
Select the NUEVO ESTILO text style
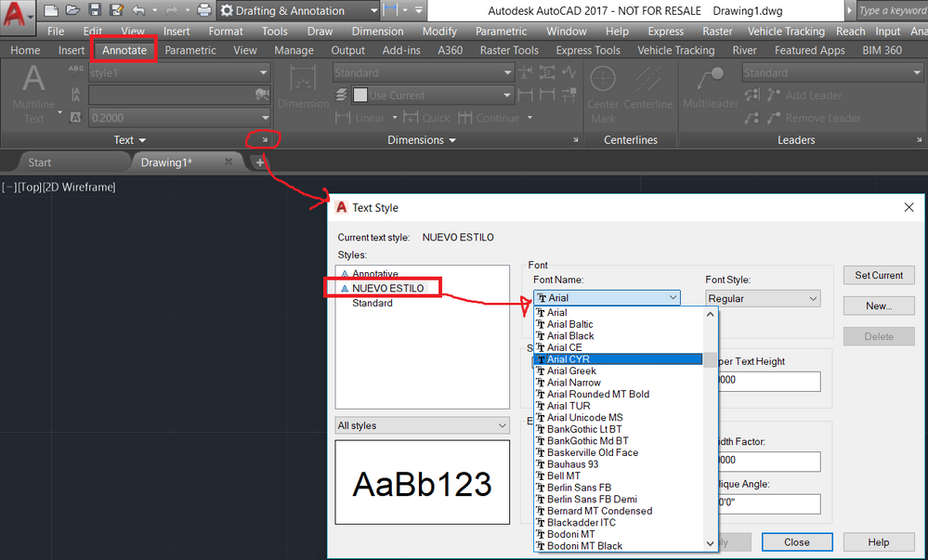point(387,288)
